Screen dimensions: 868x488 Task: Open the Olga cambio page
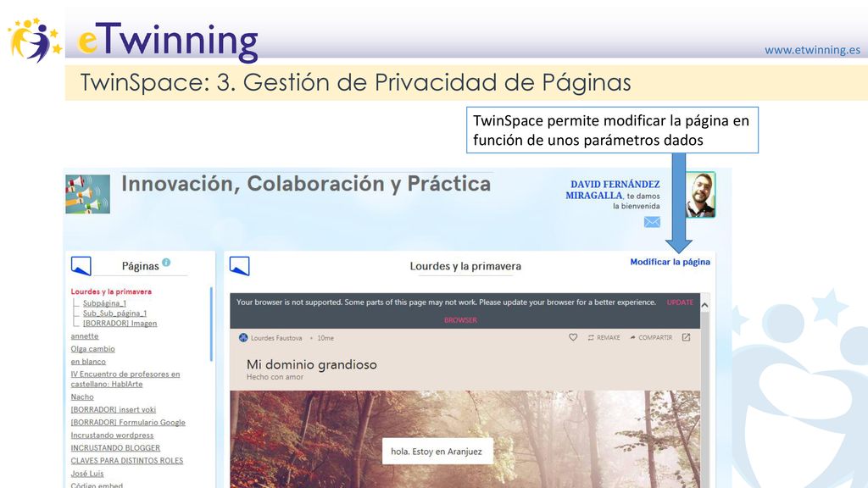coord(92,348)
